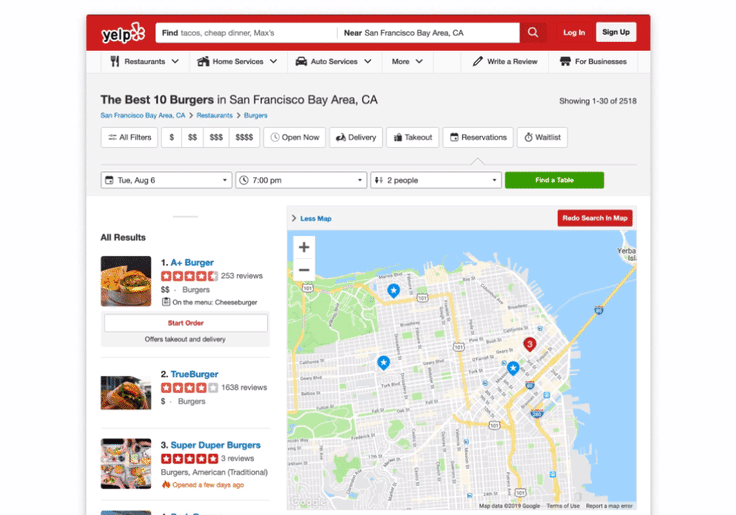
Task: Click the green Find a Table button
Action: [554, 180]
